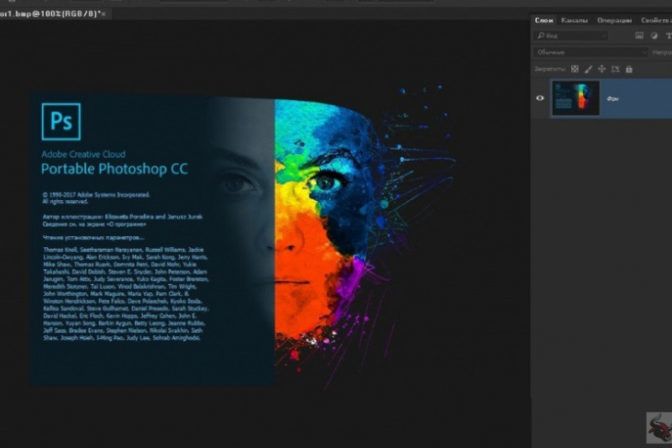Switch to the Свойства tab
This screenshot has height=448, width=672.
tap(656, 20)
